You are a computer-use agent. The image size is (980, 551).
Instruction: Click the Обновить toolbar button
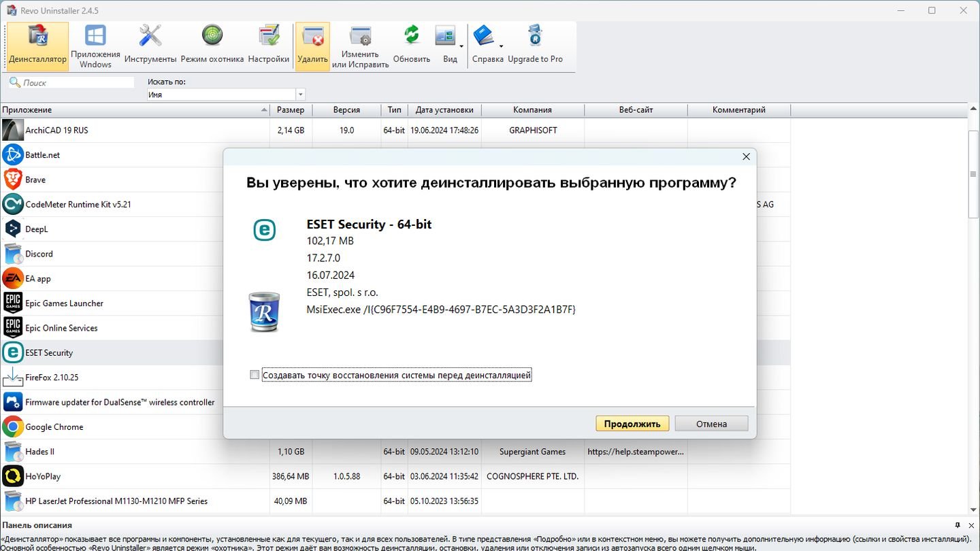point(412,46)
